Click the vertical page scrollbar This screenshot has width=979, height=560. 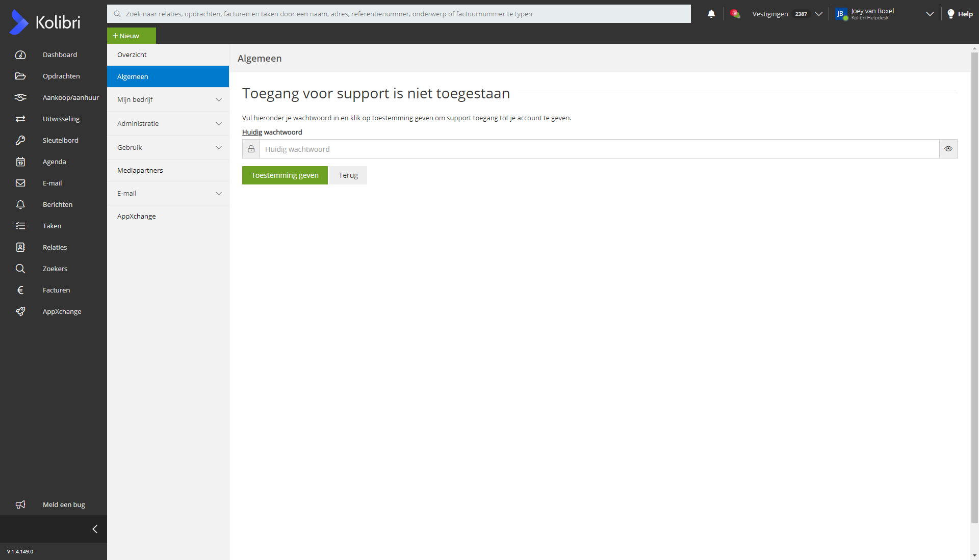click(974, 287)
